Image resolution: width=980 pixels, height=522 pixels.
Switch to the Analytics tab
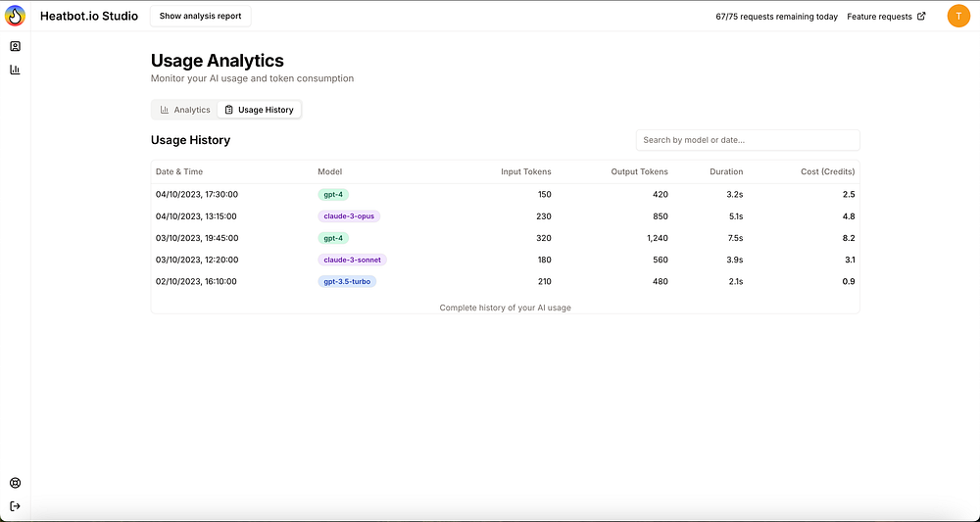[185, 110]
